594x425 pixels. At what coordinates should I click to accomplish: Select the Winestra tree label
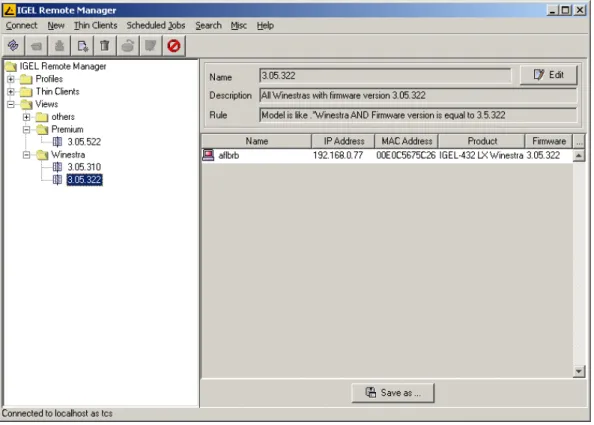(68, 155)
